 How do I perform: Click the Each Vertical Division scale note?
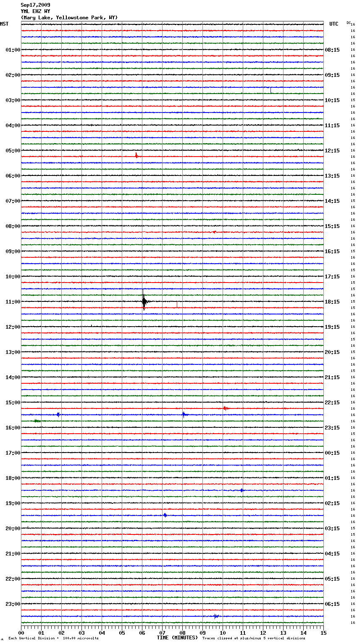[53, 639]
